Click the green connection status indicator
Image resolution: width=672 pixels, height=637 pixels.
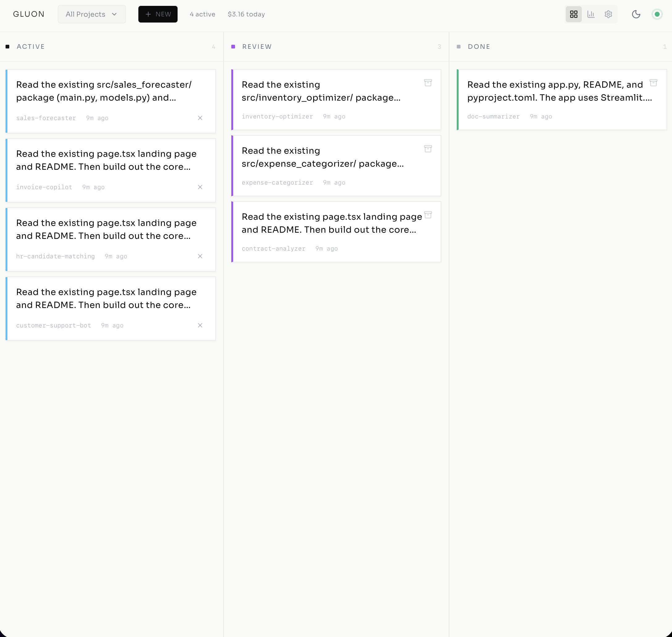point(657,14)
